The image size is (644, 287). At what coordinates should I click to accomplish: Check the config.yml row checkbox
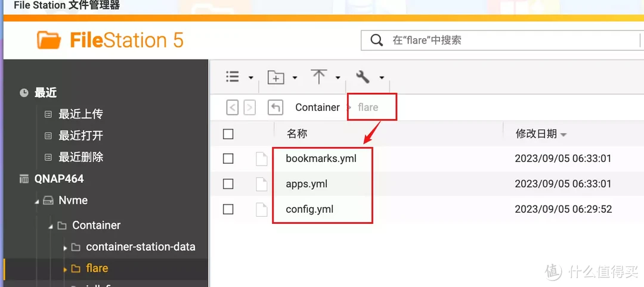228,210
